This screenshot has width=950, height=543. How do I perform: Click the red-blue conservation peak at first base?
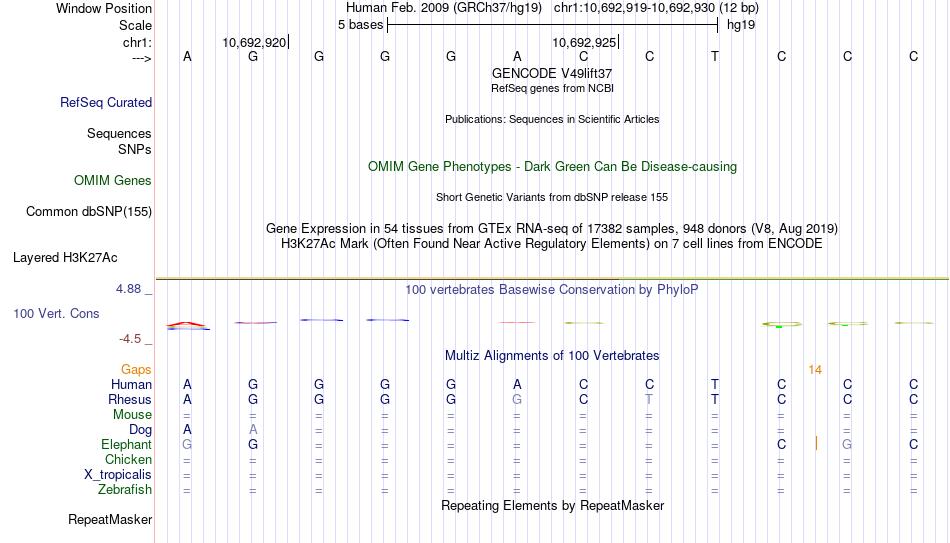pyautogui.click(x=188, y=325)
